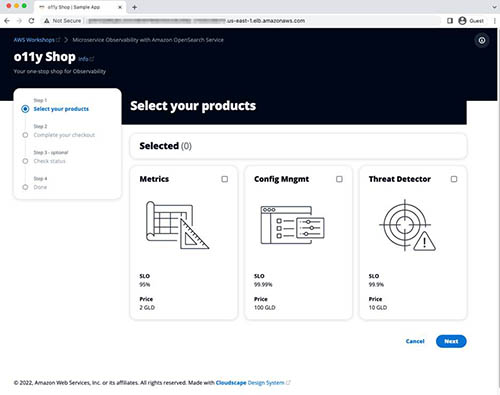
Task: Close the o11y Shop browser tab
Action: tap(120, 7)
